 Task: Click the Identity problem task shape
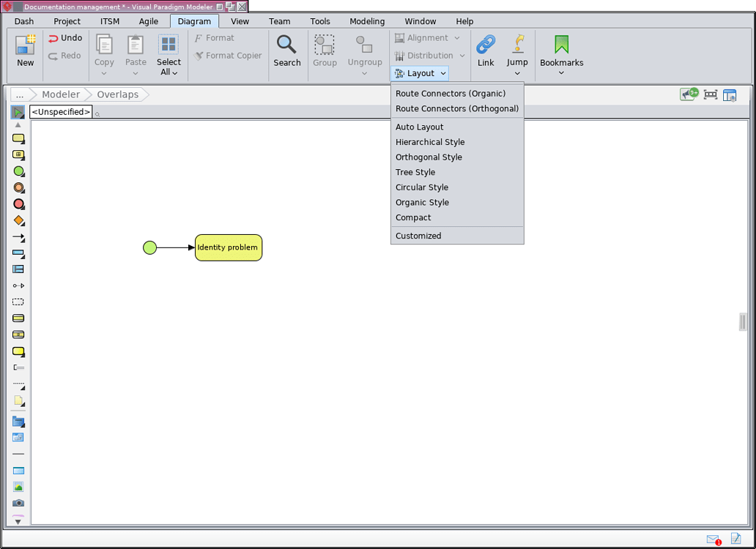point(228,247)
